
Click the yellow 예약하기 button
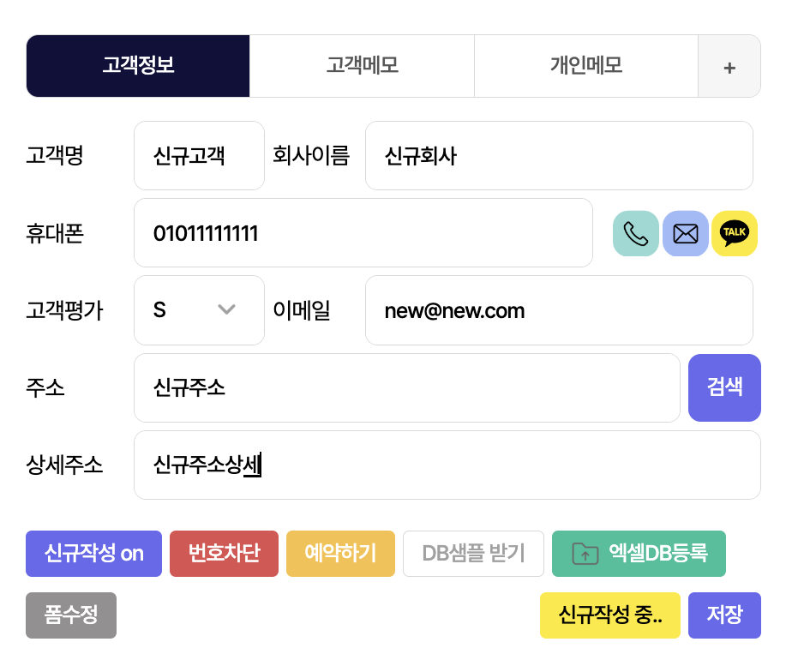point(340,554)
